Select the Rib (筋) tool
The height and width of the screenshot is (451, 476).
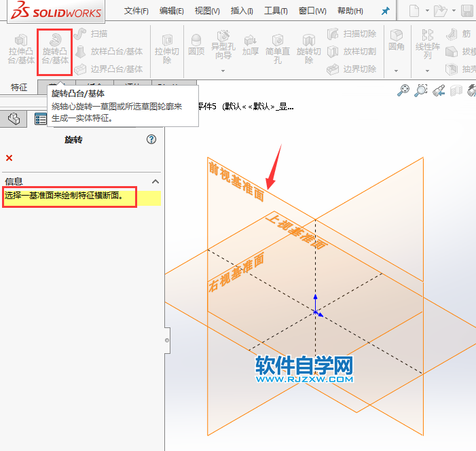point(458,34)
